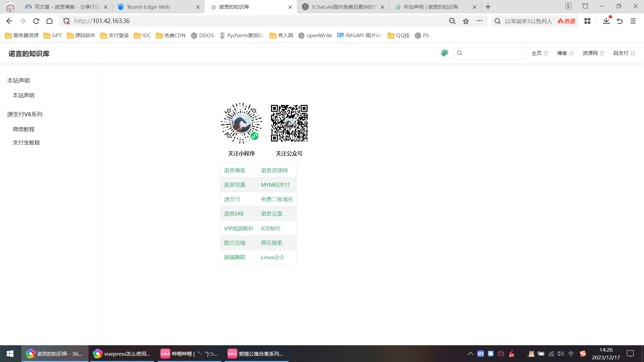This screenshot has width=644, height=362.
Task: Bookmark page with the star icon
Action: point(466,21)
